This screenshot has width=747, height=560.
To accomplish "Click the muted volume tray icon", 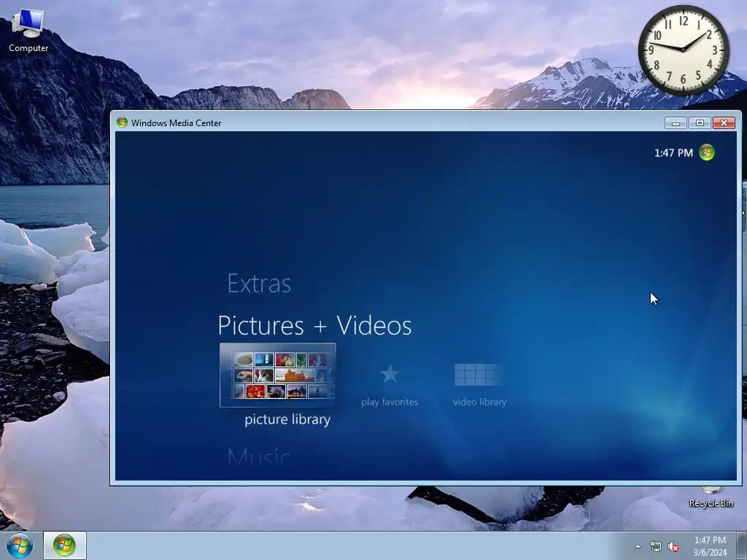I will click(x=673, y=547).
